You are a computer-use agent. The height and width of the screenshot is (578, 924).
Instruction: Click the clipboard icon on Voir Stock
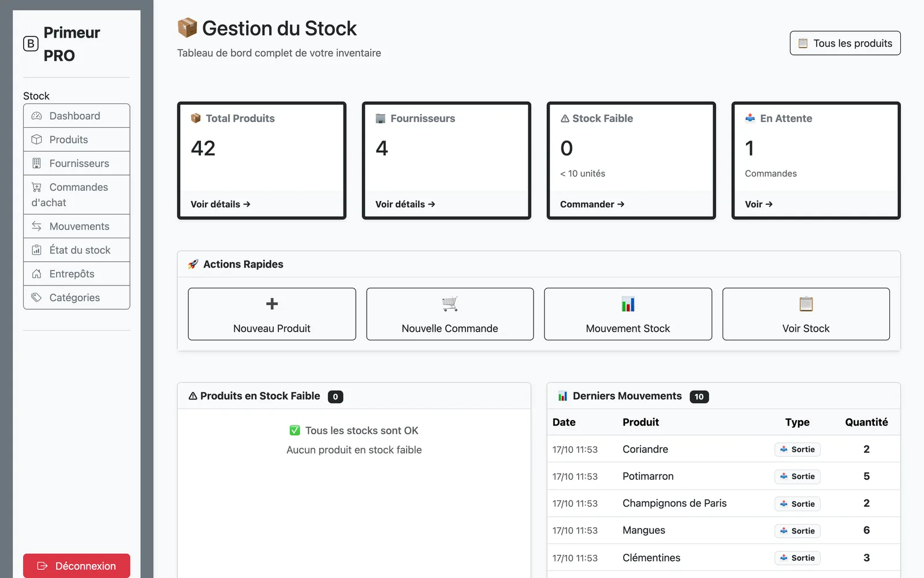tap(806, 303)
